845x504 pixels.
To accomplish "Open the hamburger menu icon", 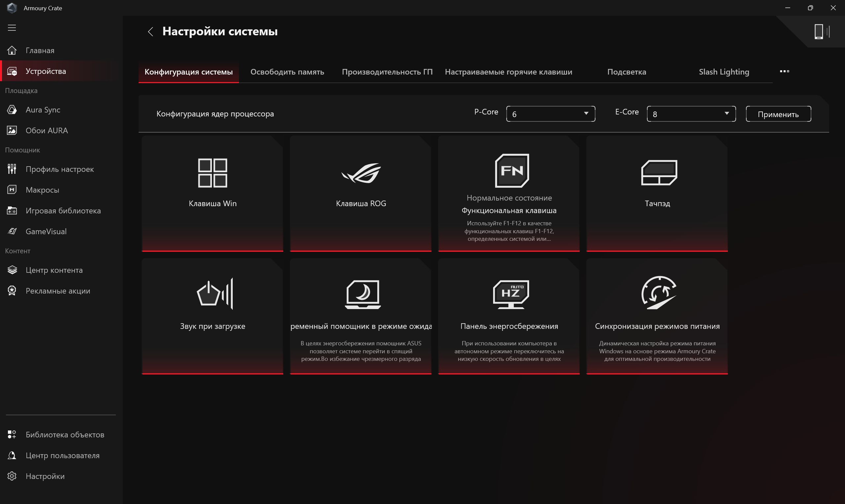I will pos(12,28).
